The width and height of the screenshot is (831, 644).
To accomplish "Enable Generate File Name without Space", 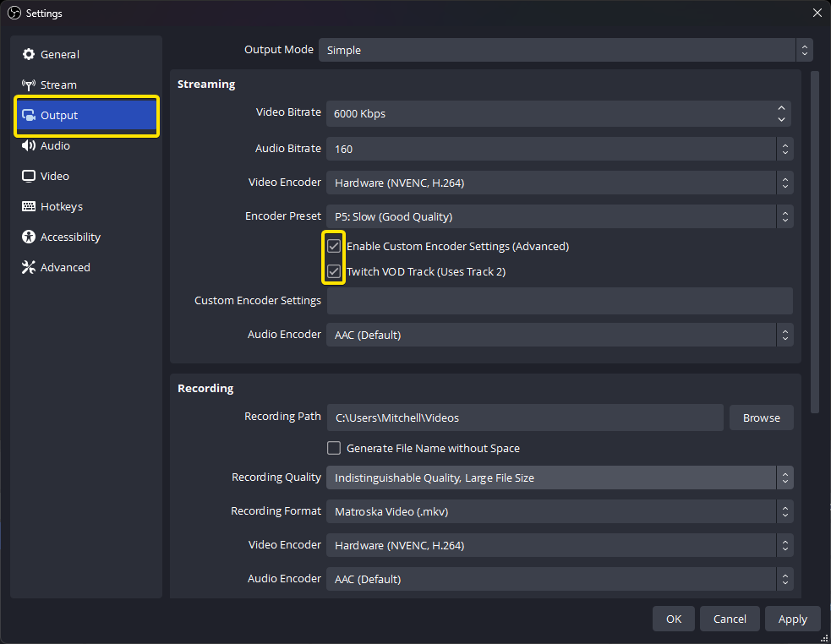I will point(334,448).
